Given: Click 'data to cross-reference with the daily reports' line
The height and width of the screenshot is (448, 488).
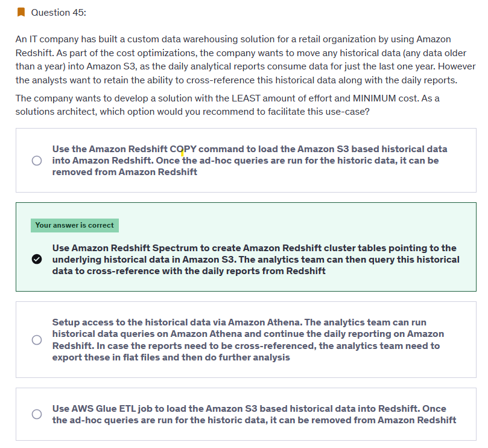Looking at the screenshot, I should tap(189, 271).
